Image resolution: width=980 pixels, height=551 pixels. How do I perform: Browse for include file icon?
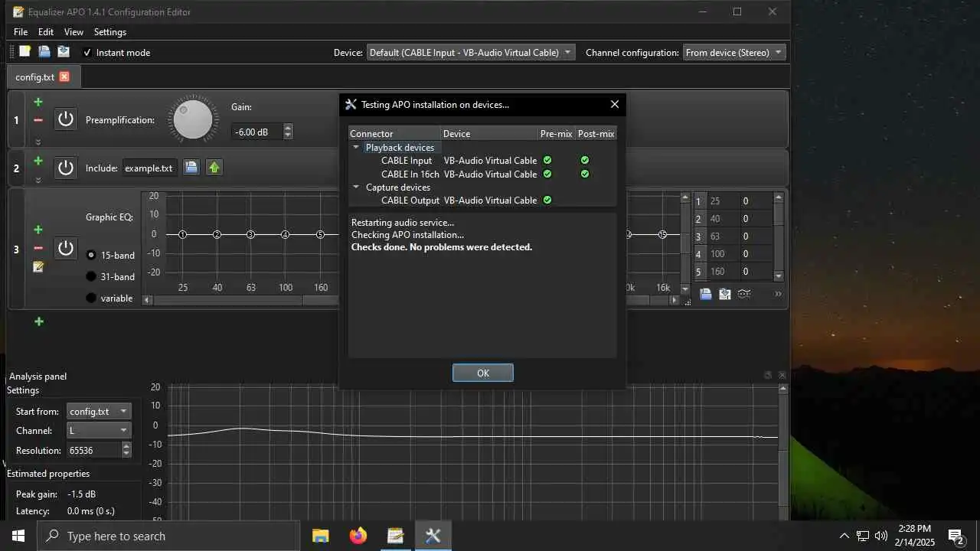click(191, 168)
